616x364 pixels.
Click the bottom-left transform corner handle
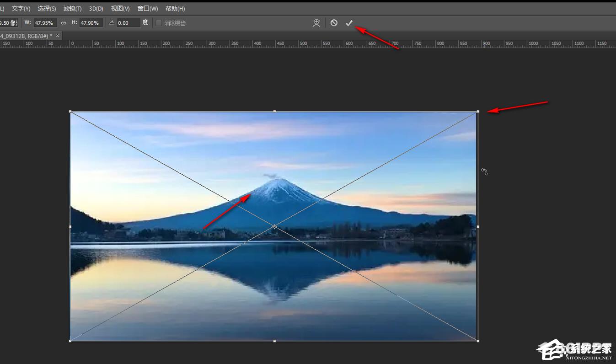point(70,341)
